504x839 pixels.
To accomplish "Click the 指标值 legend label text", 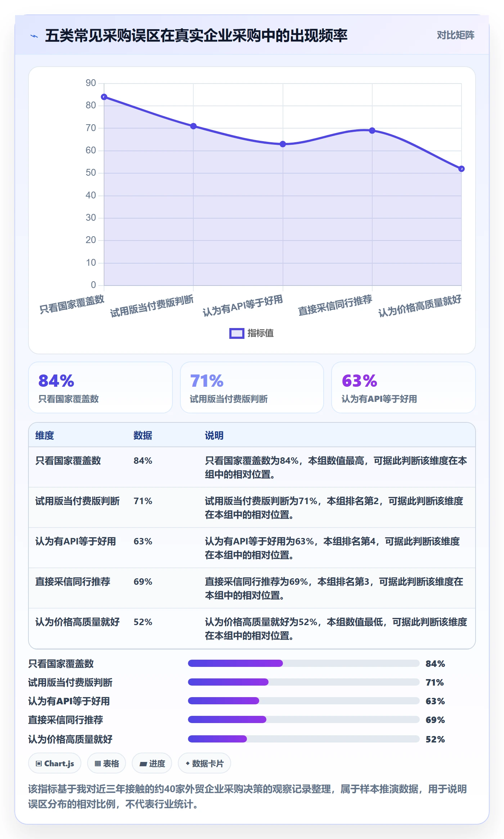I will tap(261, 333).
